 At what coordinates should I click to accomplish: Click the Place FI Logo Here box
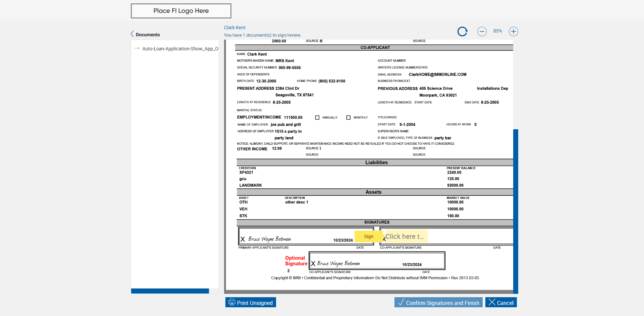point(181,11)
